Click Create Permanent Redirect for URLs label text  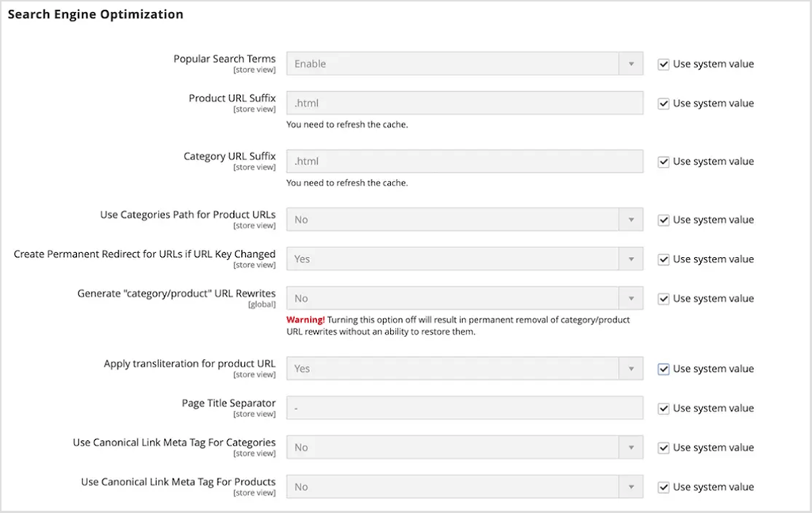pos(144,255)
